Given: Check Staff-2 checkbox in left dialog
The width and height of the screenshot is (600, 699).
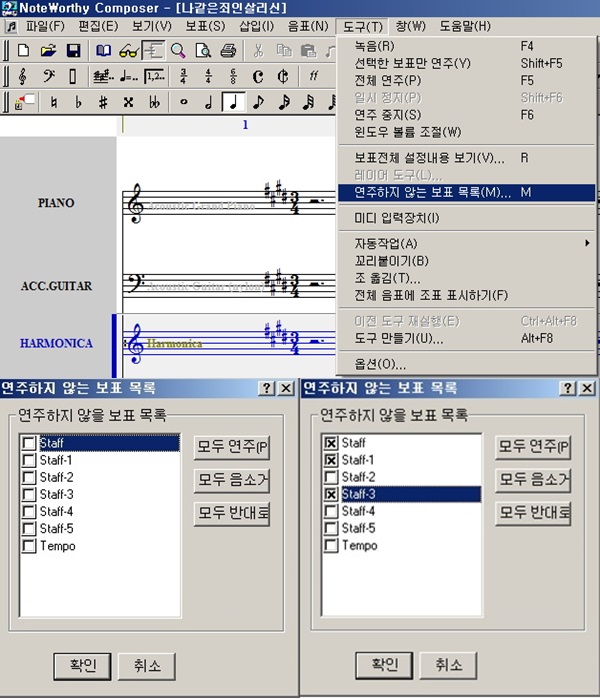Looking at the screenshot, I should pos(29,477).
